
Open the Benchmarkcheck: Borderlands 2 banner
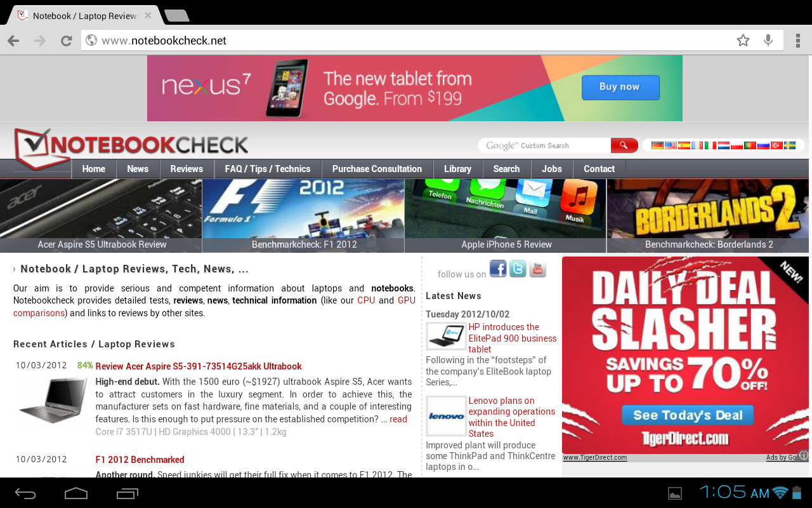709,216
